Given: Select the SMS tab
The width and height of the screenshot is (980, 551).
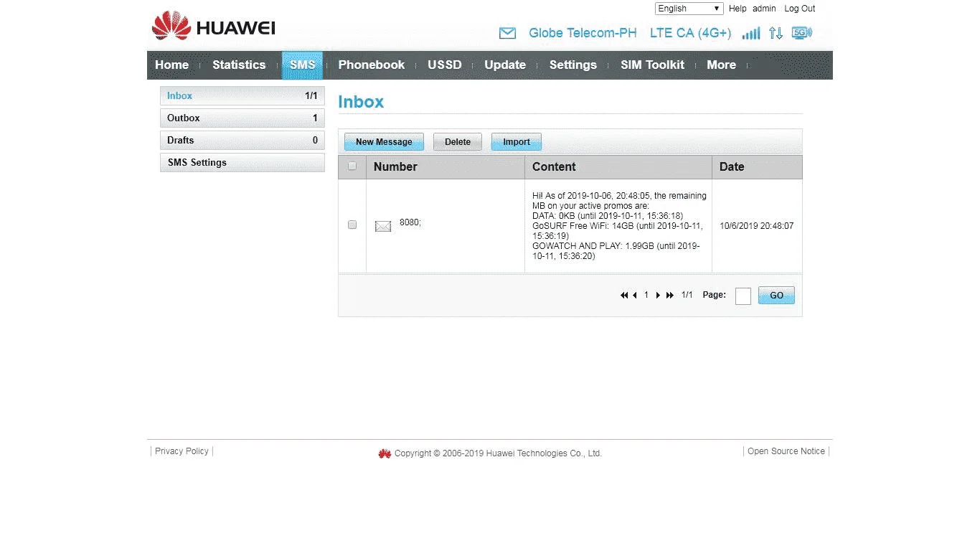Looking at the screenshot, I should pyautogui.click(x=302, y=65).
